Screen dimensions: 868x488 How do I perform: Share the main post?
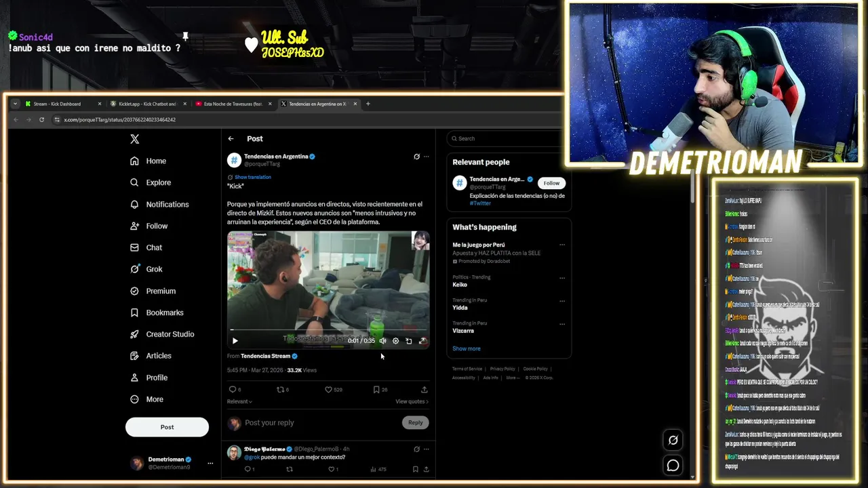pyautogui.click(x=425, y=390)
